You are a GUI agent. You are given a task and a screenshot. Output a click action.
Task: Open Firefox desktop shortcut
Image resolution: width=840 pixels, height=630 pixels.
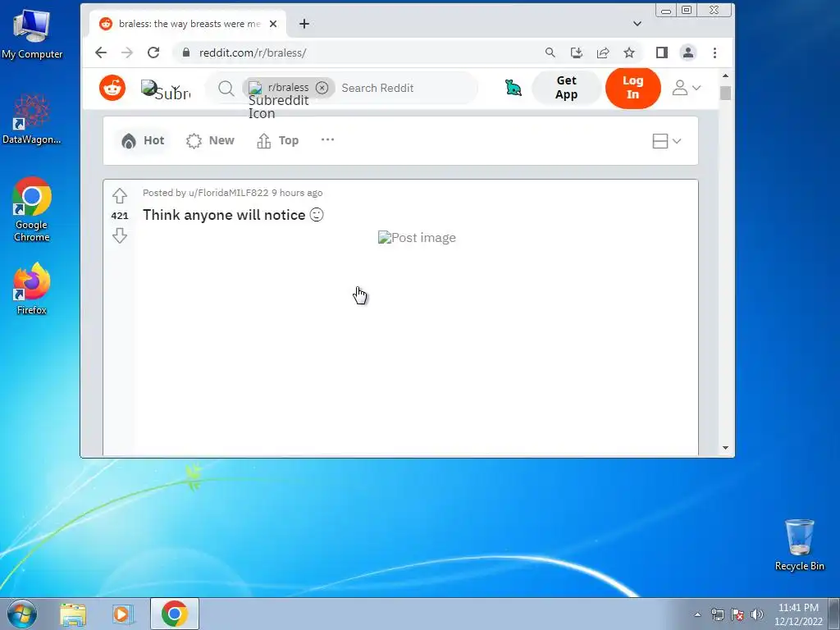click(32, 288)
